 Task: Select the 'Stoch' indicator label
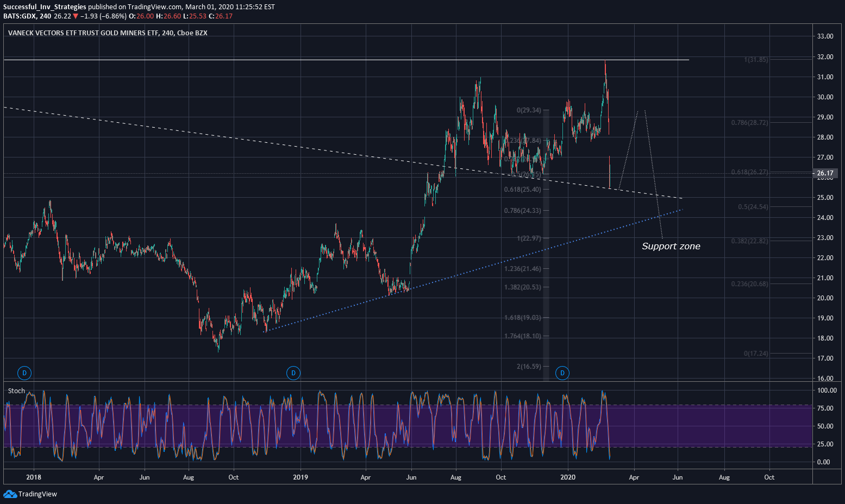[x=16, y=391]
